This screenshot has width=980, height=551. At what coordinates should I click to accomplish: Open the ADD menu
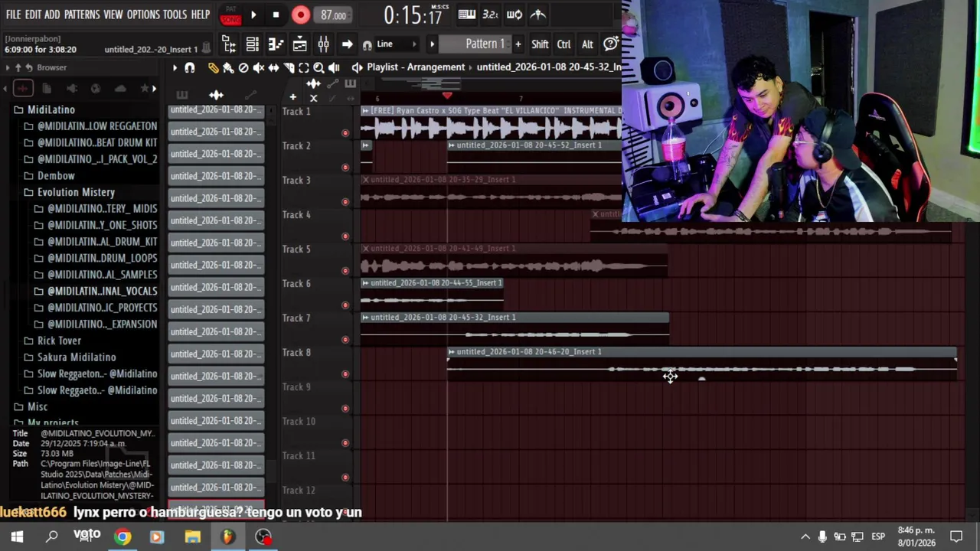point(52,15)
